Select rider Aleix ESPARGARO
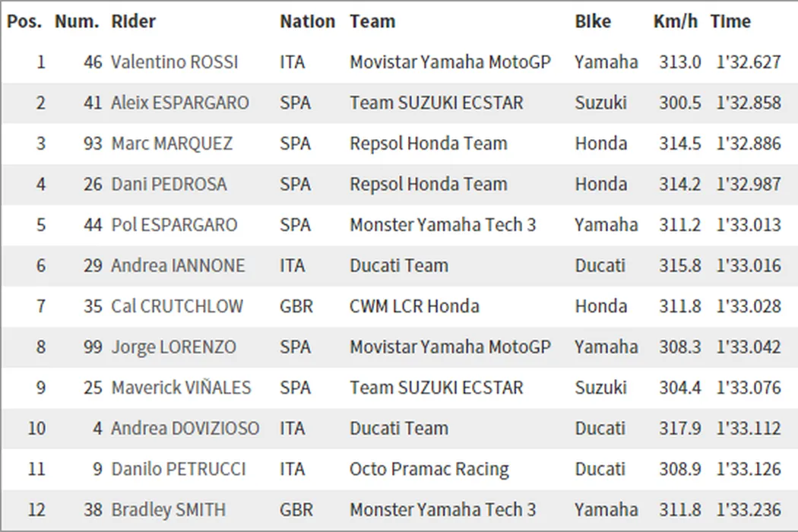 179,103
